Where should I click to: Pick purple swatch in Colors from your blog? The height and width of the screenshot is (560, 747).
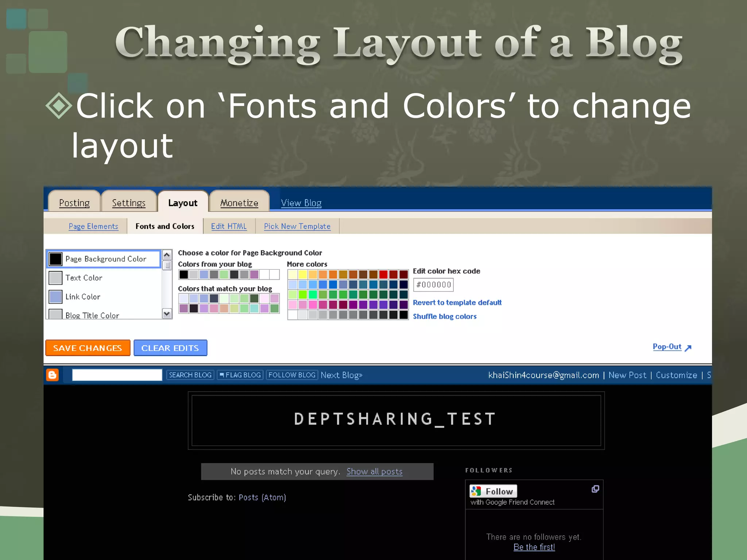(x=254, y=274)
